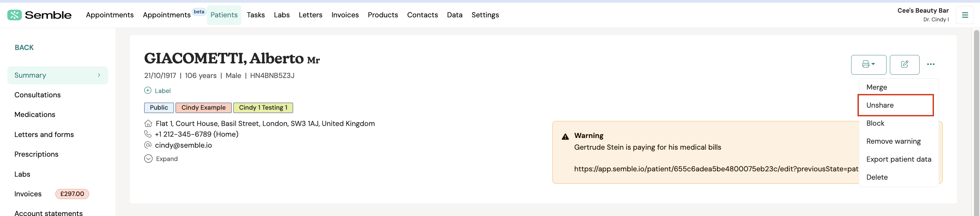Viewport: 980px width, 216px height.
Task: Click the Label link text
Action: coord(163,91)
